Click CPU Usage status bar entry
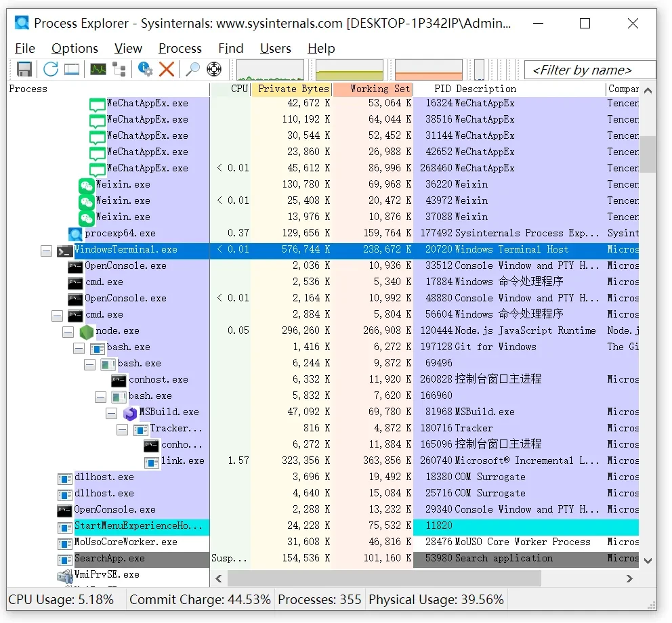The height and width of the screenshot is (623, 672). pos(61,599)
